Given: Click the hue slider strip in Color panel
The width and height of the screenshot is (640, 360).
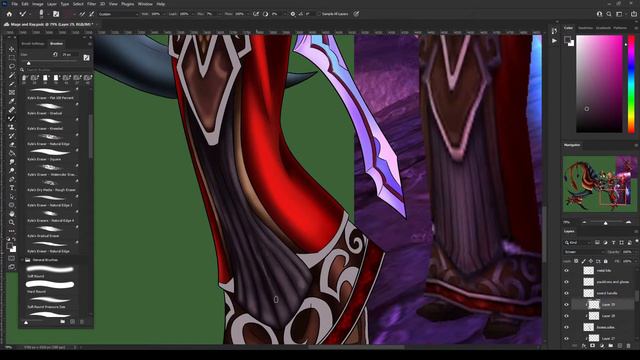Looking at the screenshot, I should pos(631,84).
